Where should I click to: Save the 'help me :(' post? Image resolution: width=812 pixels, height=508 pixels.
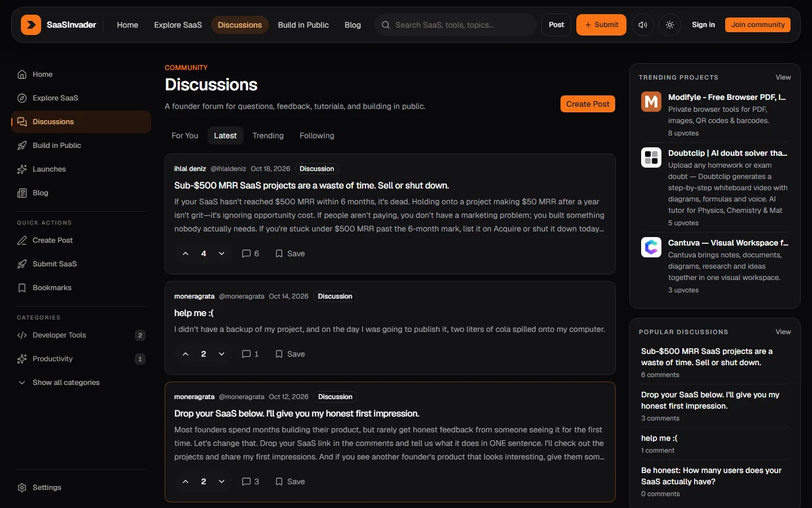(290, 354)
